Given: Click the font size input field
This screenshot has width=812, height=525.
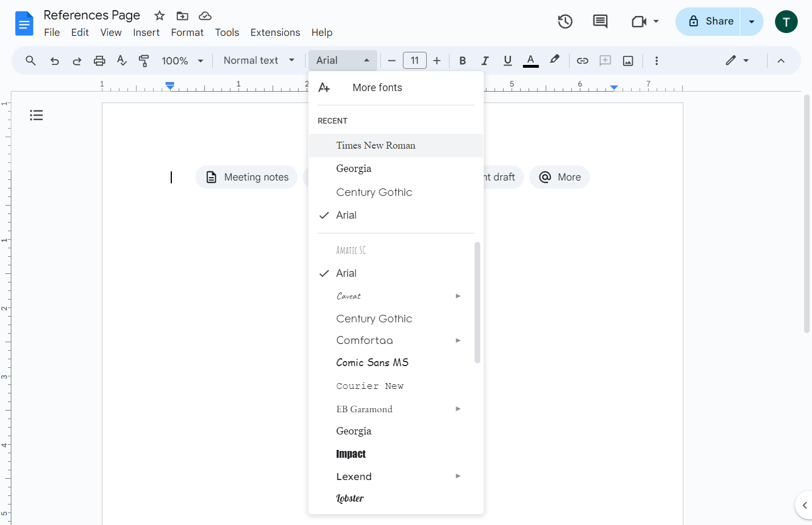Looking at the screenshot, I should 415,60.
